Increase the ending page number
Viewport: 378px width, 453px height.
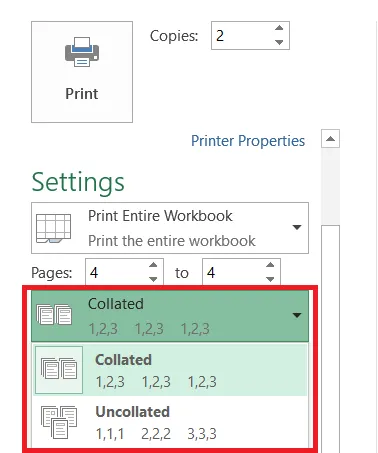[x=270, y=265]
